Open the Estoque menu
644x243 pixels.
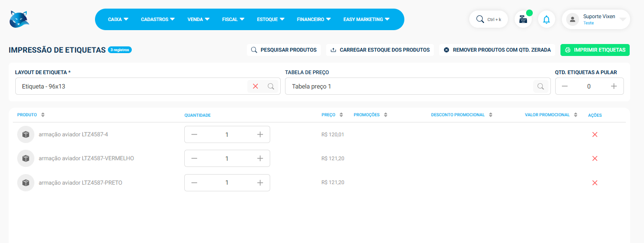271,20
